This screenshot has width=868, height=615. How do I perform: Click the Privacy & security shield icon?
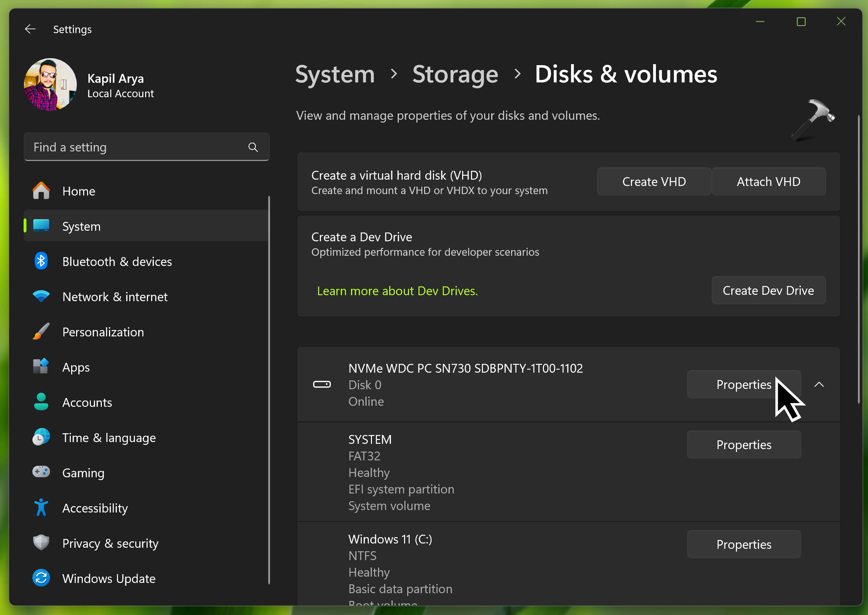coord(41,543)
